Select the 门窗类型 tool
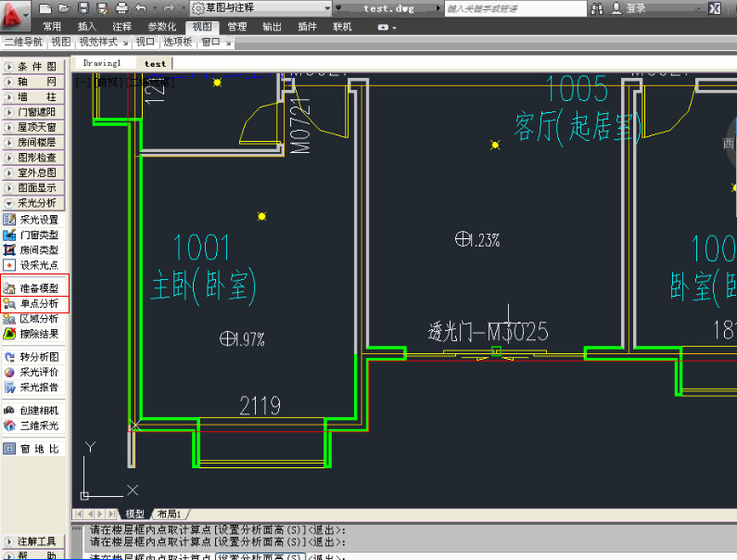737x560 pixels. (x=38, y=235)
